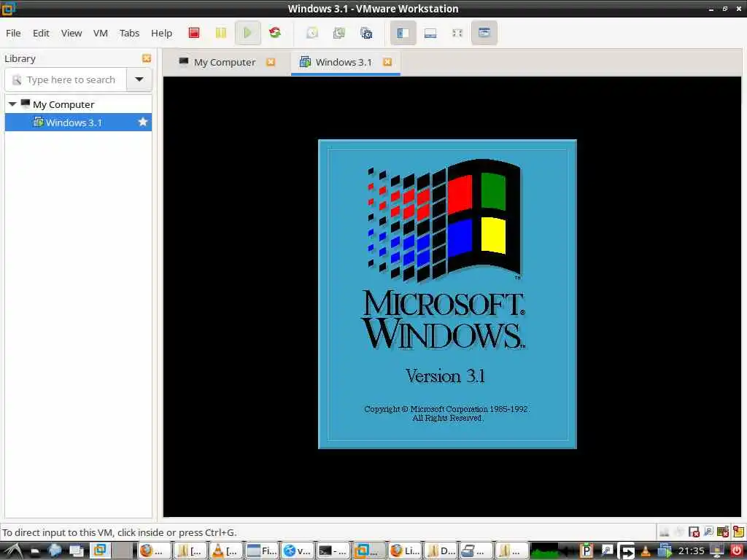Toggle the library sidebar view icon

coord(403,33)
